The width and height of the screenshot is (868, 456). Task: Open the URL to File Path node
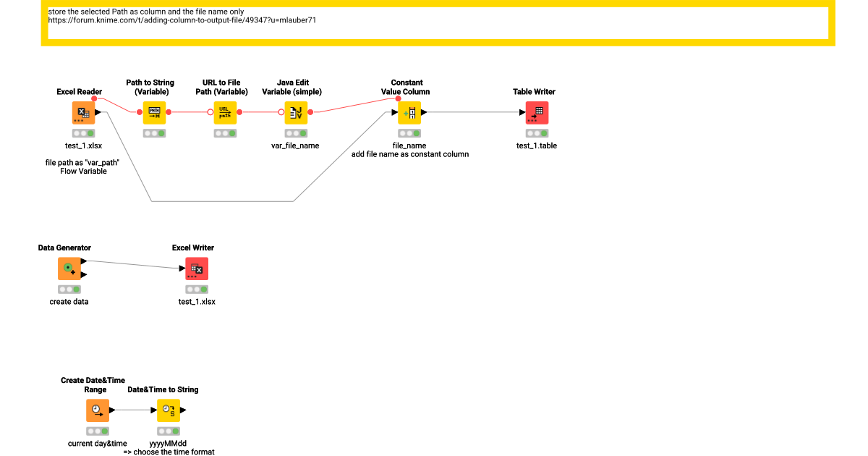click(225, 112)
